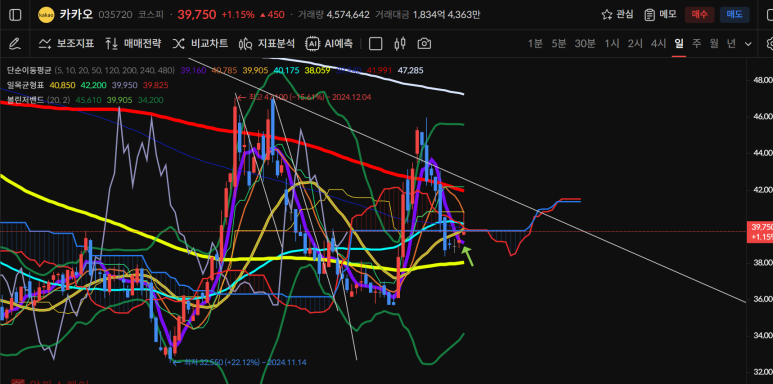Select the 년 yearly interval
Screen dimensions: 773x384
point(731,44)
